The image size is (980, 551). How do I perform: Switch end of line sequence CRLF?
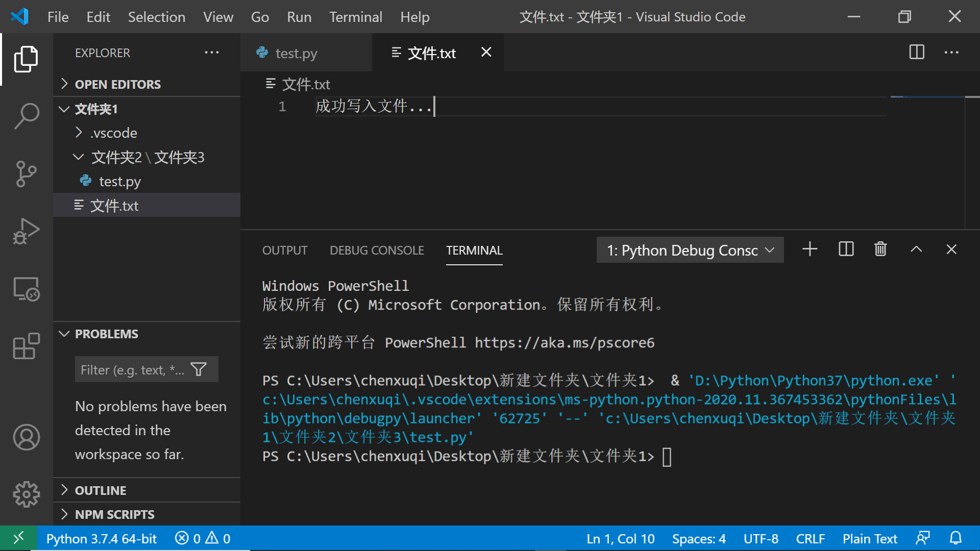click(x=810, y=539)
